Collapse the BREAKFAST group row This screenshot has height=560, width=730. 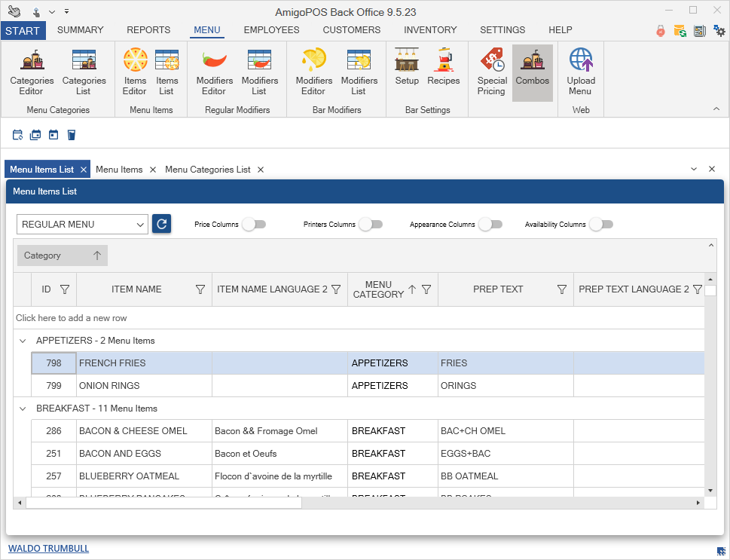click(x=23, y=409)
